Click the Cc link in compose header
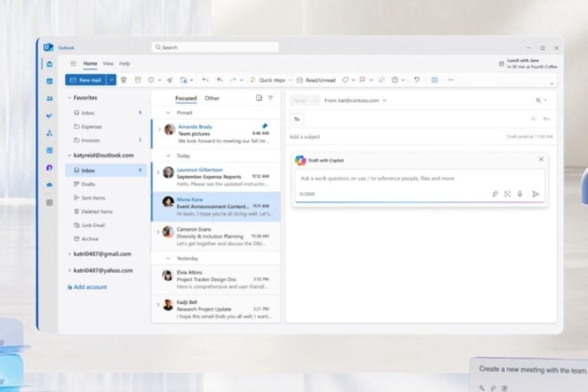The image size is (588, 392). [533, 119]
